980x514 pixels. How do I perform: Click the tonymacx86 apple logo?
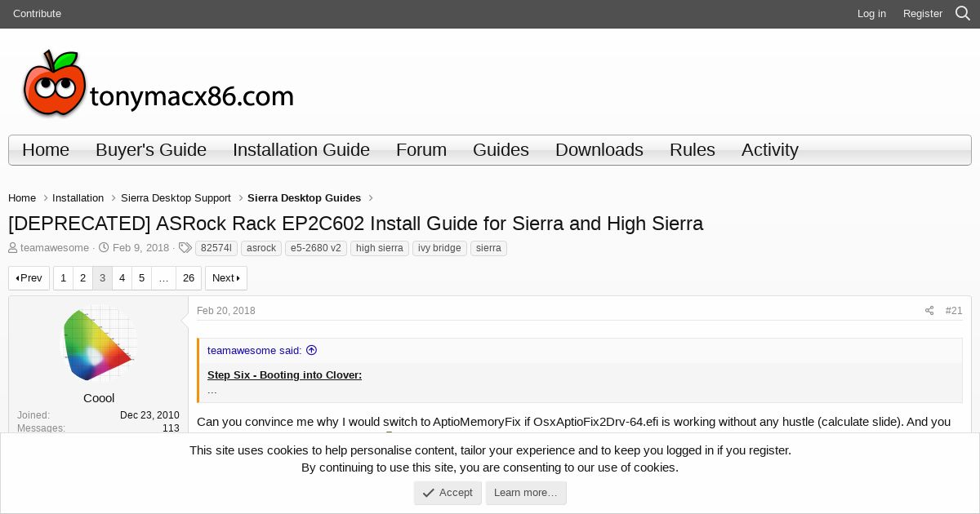coord(158,83)
